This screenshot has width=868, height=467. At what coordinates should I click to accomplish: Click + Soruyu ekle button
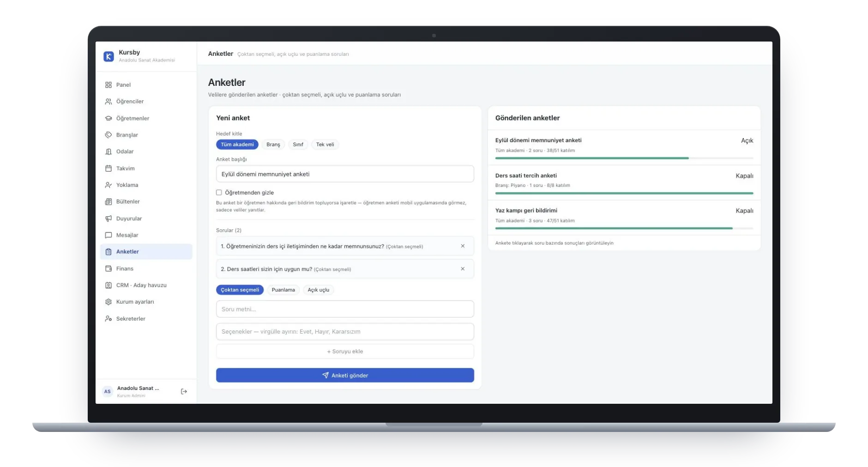click(x=345, y=351)
